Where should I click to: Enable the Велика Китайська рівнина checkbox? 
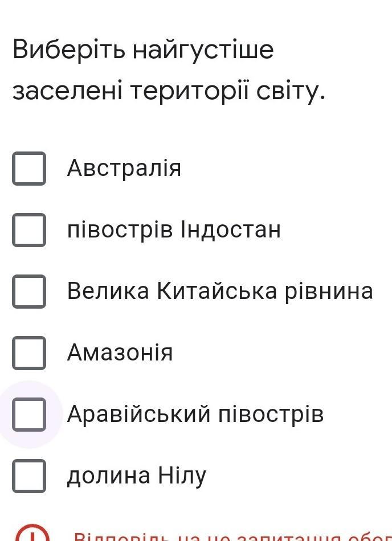coord(29,292)
